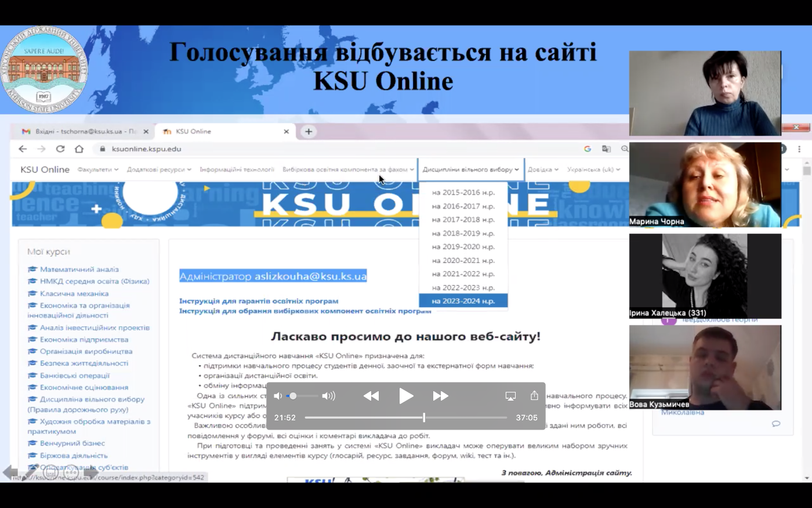Close the Gmail Вхідні tab
The image size is (812, 508).
pos(146,132)
